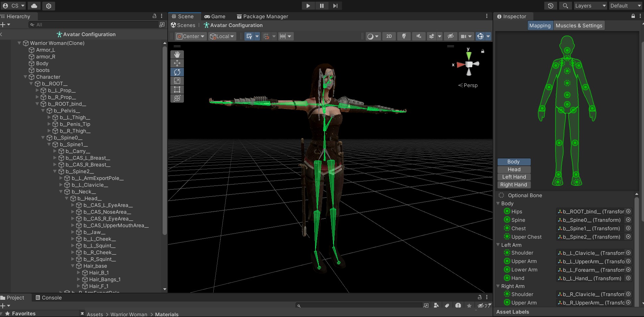
Task: Go to Scenes breadcrumb
Action: pyautogui.click(x=183, y=25)
